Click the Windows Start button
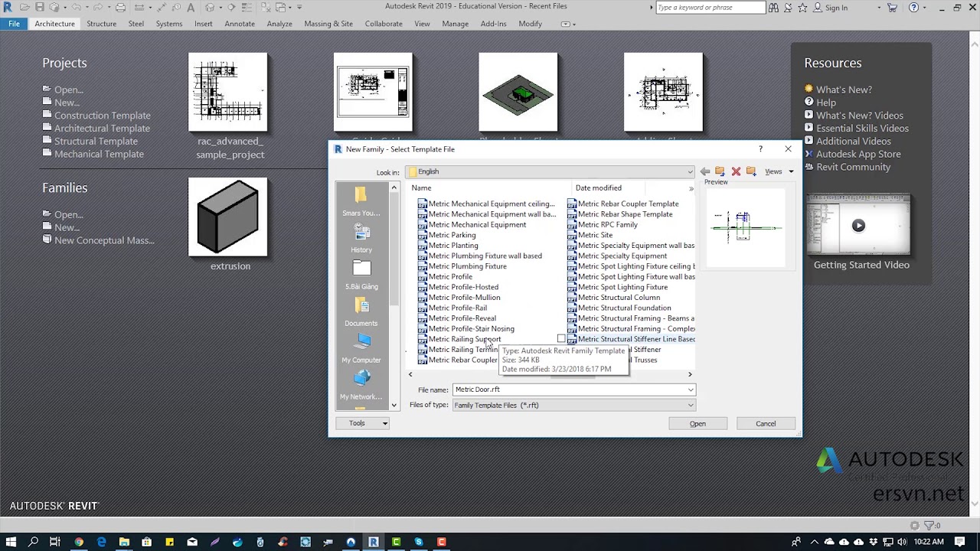Viewport: 980px width, 551px height. click(11, 542)
